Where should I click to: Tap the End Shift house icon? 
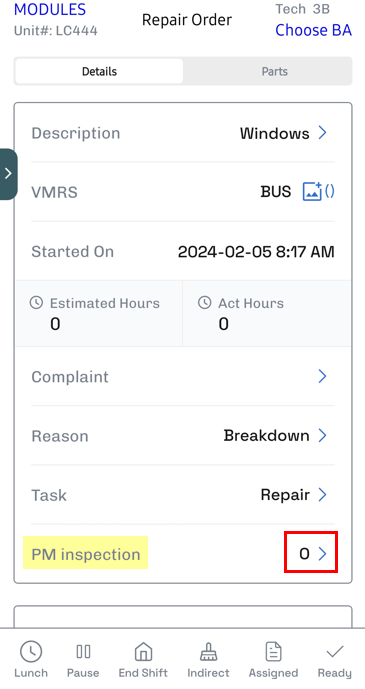click(143, 652)
